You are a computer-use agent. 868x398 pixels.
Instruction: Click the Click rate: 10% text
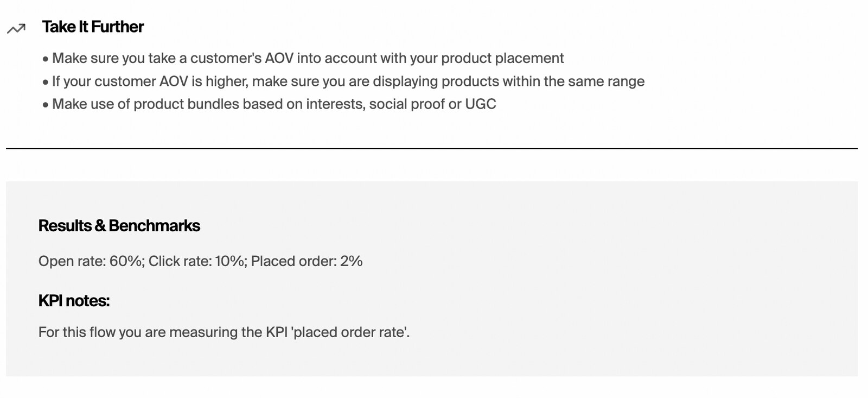196,261
